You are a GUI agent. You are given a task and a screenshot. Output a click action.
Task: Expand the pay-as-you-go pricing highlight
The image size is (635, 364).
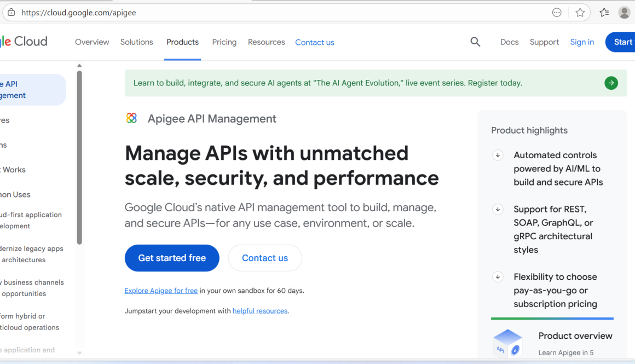(498, 277)
